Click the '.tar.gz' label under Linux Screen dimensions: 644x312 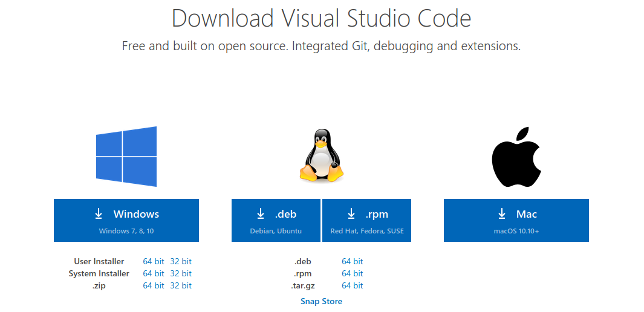303,286
